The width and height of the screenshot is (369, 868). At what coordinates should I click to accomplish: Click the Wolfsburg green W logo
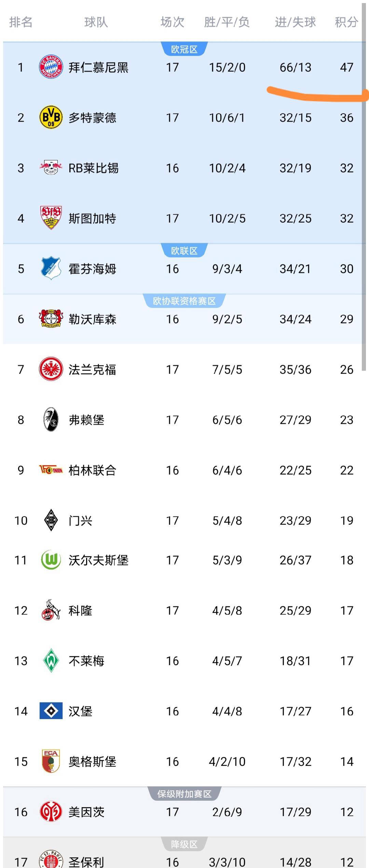point(51,560)
